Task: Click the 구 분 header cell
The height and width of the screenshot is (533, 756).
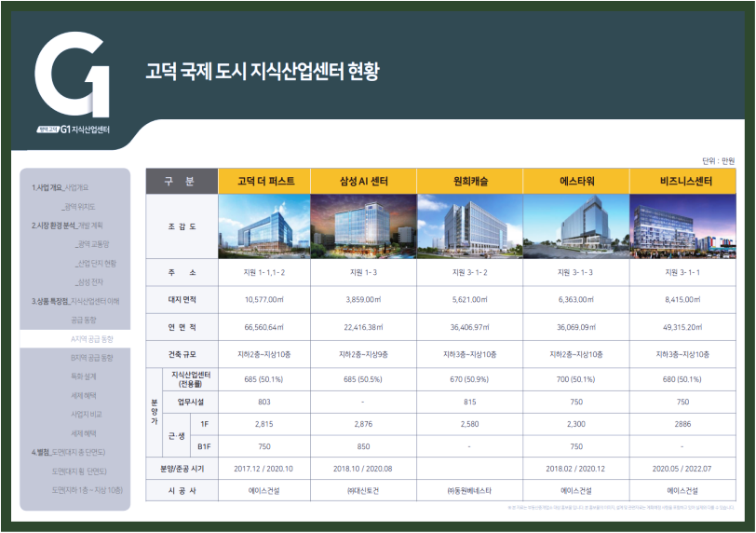Action: coord(182,182)
